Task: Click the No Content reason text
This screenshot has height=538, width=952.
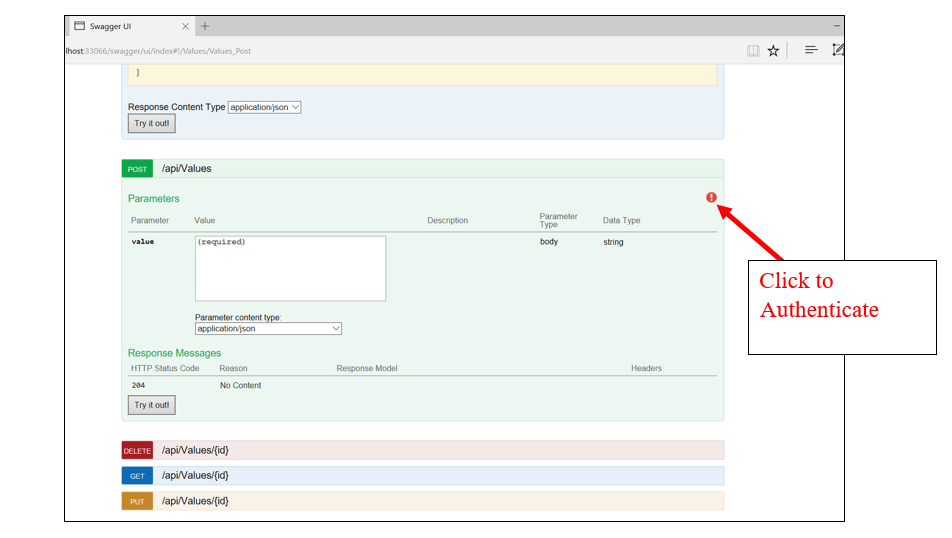Action: click(240, 386)
